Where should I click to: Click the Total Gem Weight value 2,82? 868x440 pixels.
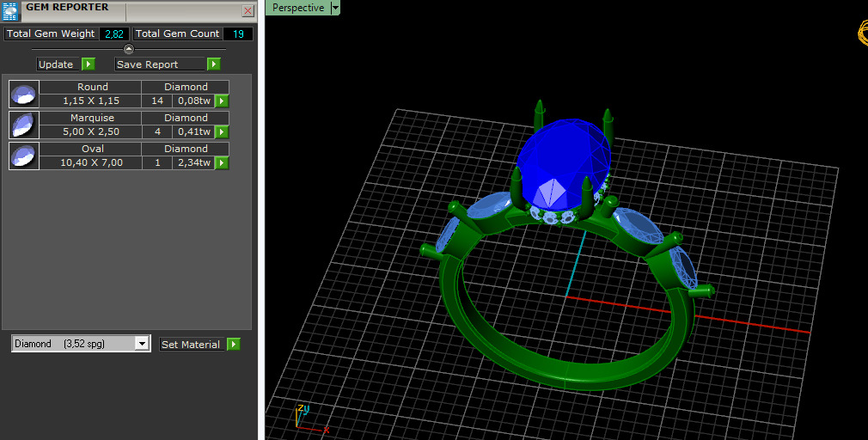click(114, 34)
